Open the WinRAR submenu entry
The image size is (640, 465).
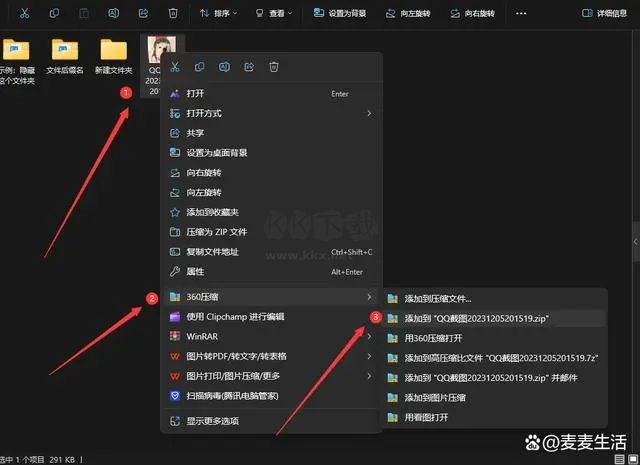[x=271, y=336]
